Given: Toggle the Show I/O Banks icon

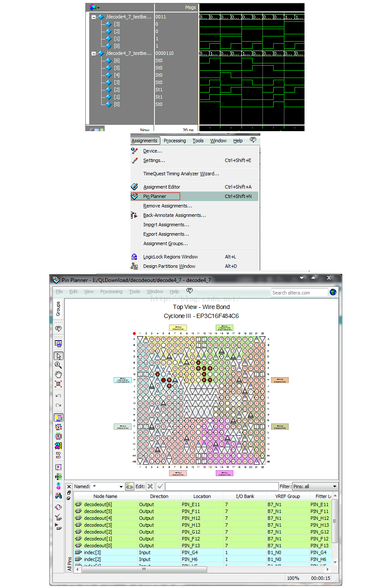Looking at the screenshot, I should coord(58,417).
